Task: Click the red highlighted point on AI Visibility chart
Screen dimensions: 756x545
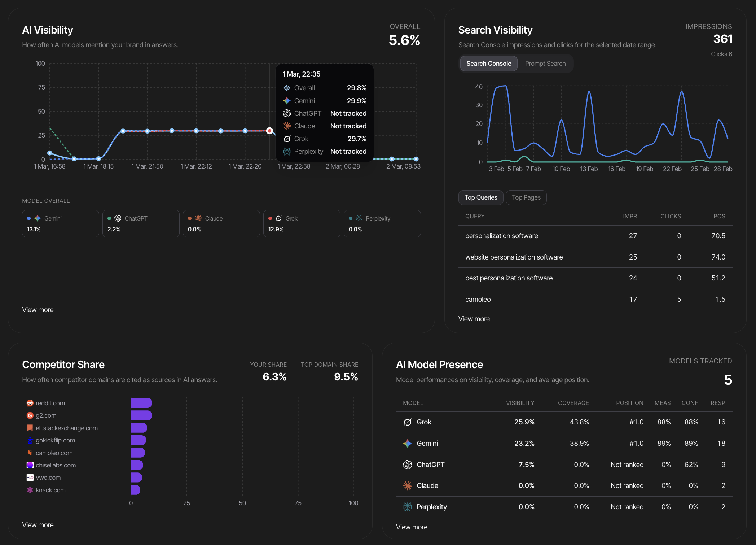Action: click(x=269, y=131)
